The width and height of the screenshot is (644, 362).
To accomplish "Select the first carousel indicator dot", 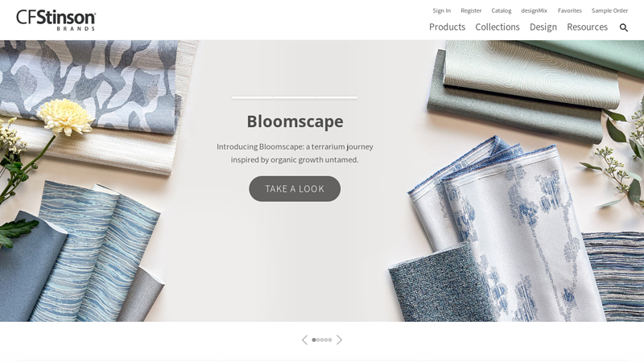I will [314, 339].
